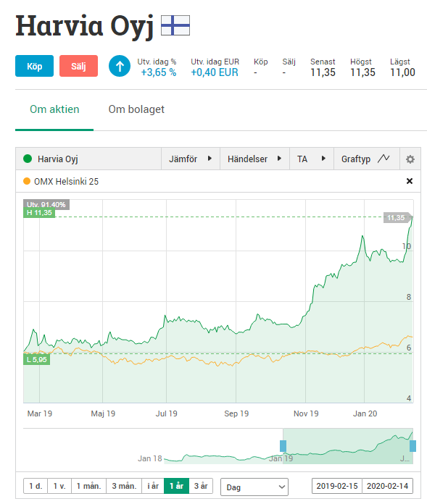Click the red Sälj sell button

click(x=78, y=66)
